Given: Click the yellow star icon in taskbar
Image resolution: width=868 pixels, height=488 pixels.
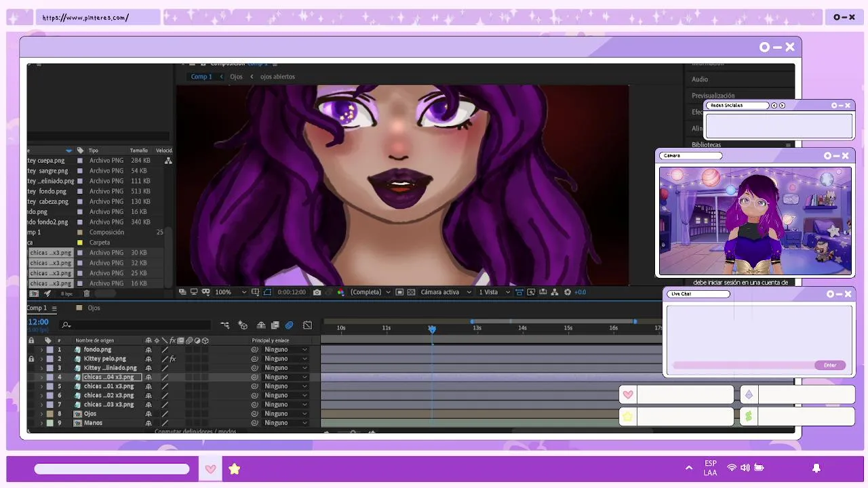Looking at the screenshot, I should [x=234, y=469].
